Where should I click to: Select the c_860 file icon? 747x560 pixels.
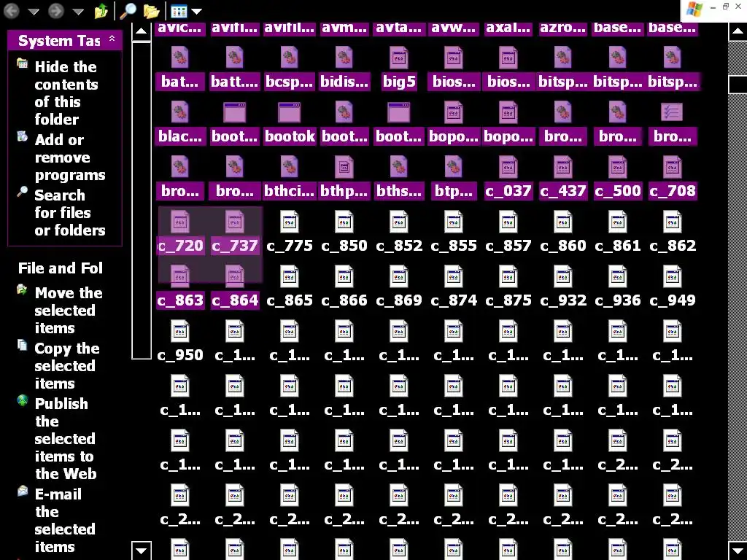tap(563, 222)
